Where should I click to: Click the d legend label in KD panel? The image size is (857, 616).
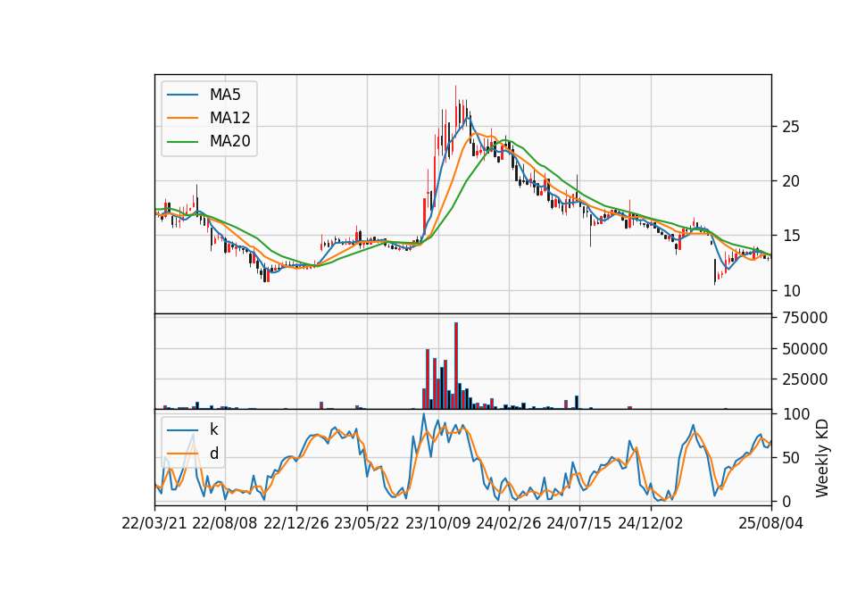213,454
